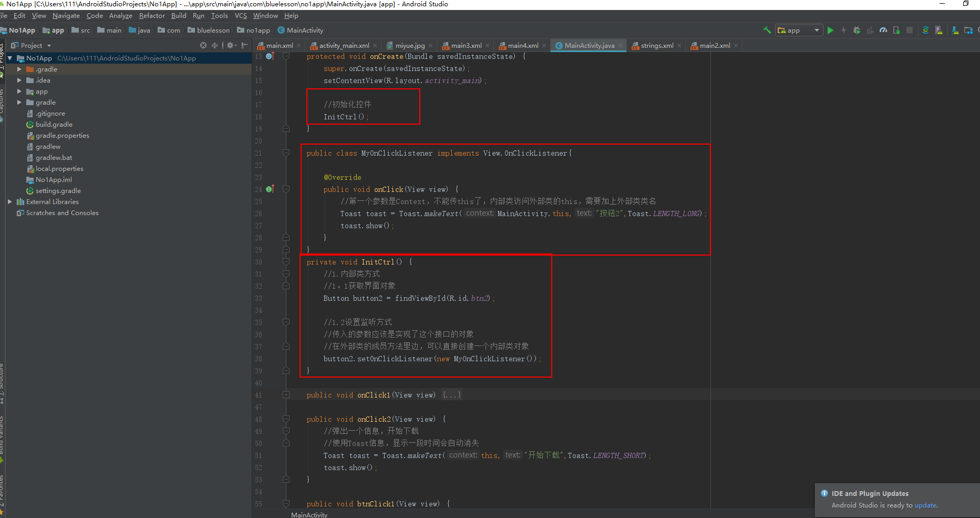Image resolution: width=980 pixels, height=518 pixels.
Task: Open the Navigate menu
Action: coord(66,16)
